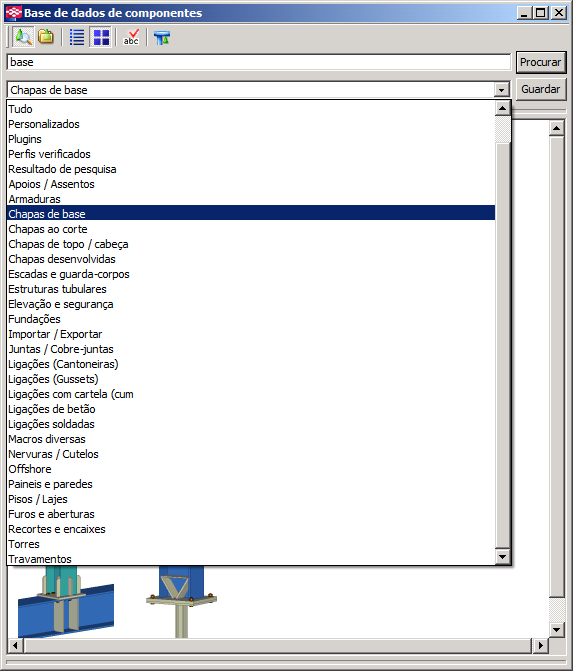Open the Chapas de base combo box arrow
The width and height of the screenshot is (573, 671).
pyautogui.click(x=501, y=90)
